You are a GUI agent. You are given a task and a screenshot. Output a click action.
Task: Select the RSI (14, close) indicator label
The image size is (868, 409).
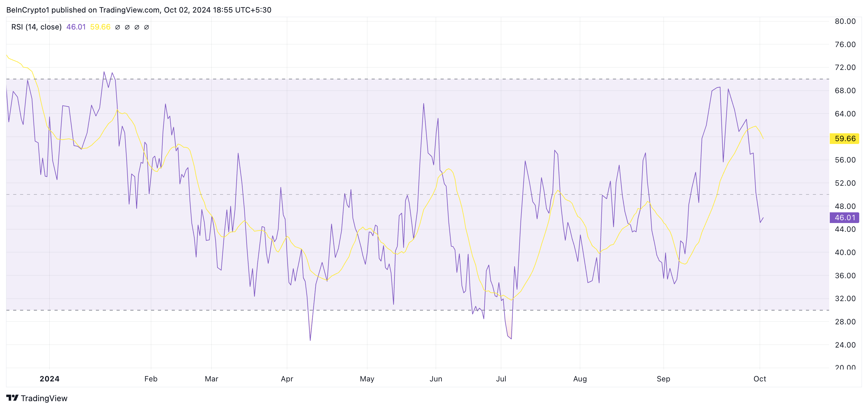tap(36, 27)
